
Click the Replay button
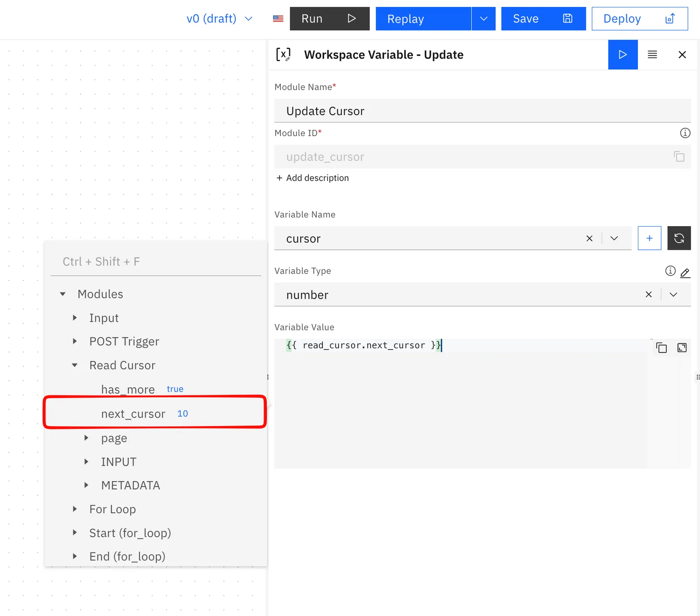(423, 19)
